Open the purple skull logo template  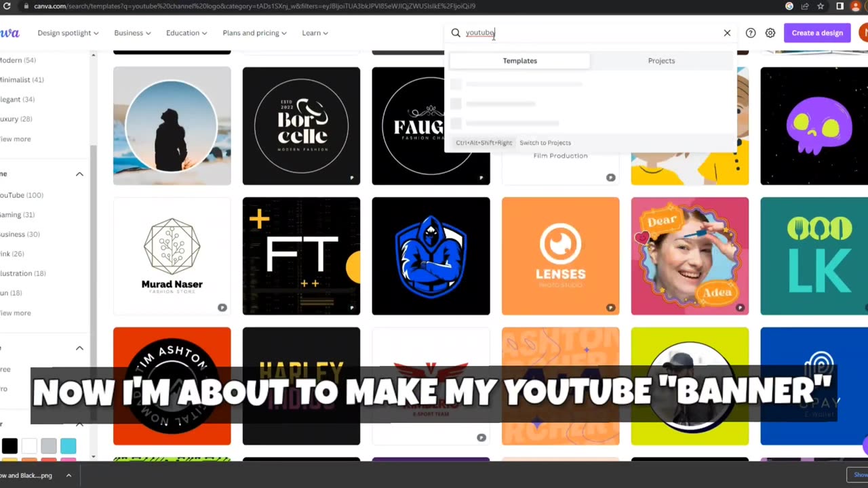(x=814, y=126)
